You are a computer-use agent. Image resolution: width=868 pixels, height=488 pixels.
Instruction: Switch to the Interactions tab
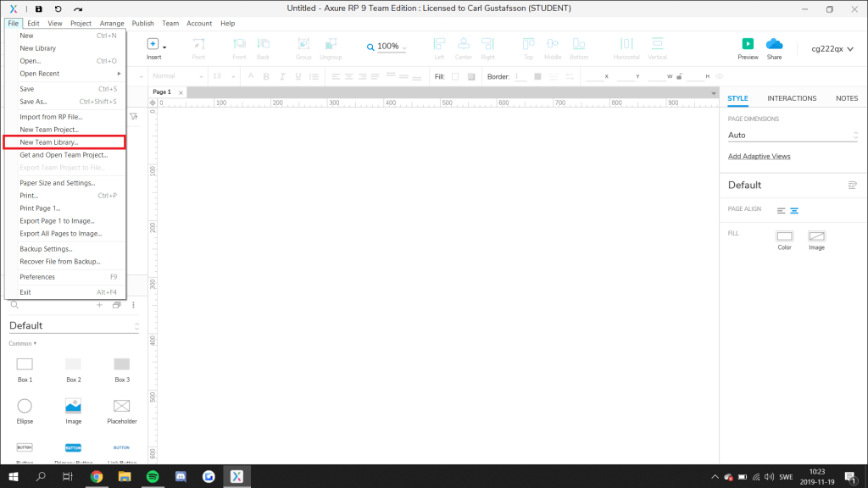791,98
